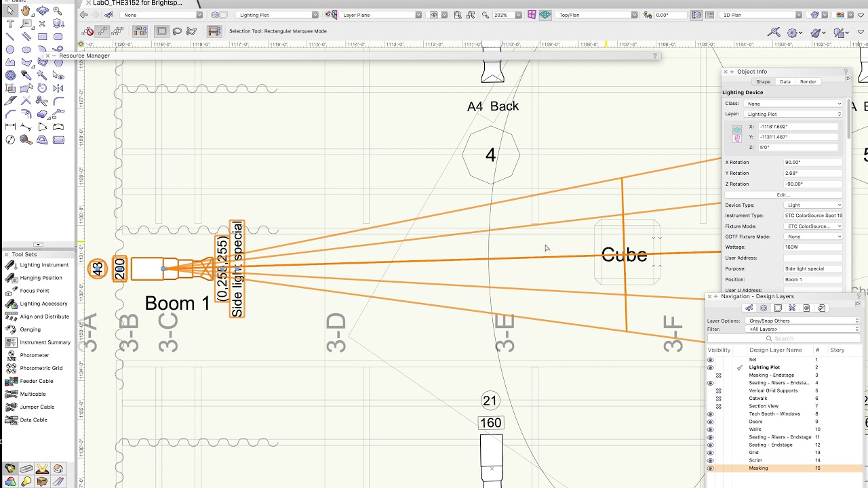Screen dimensions: 868x488
Task: Open Classes tab in Navigation palette
Action: pos(749,308)
